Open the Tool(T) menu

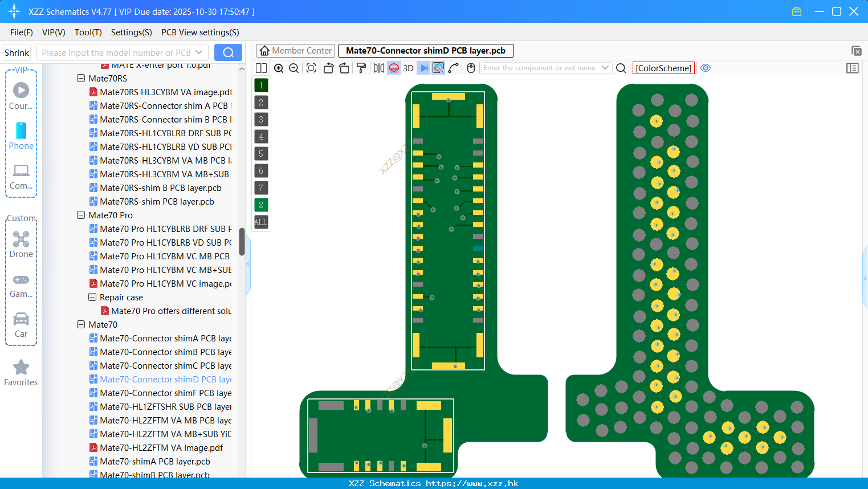coord(88,32)
